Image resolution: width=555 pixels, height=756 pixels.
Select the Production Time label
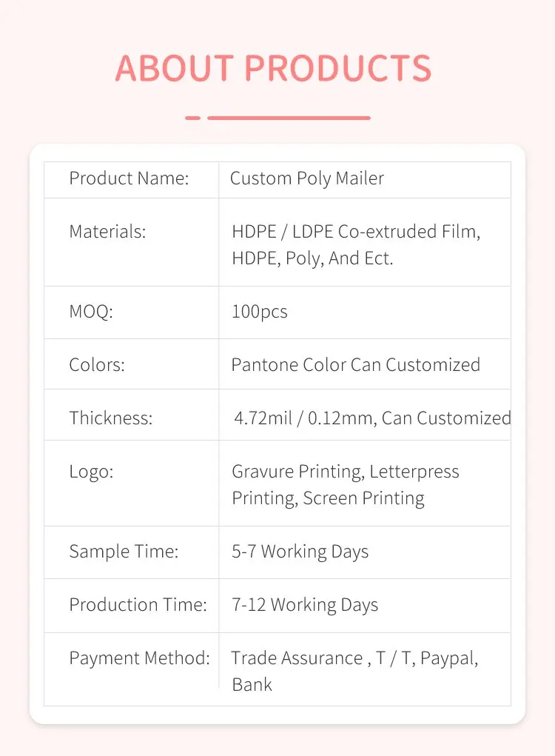point(138,605)
